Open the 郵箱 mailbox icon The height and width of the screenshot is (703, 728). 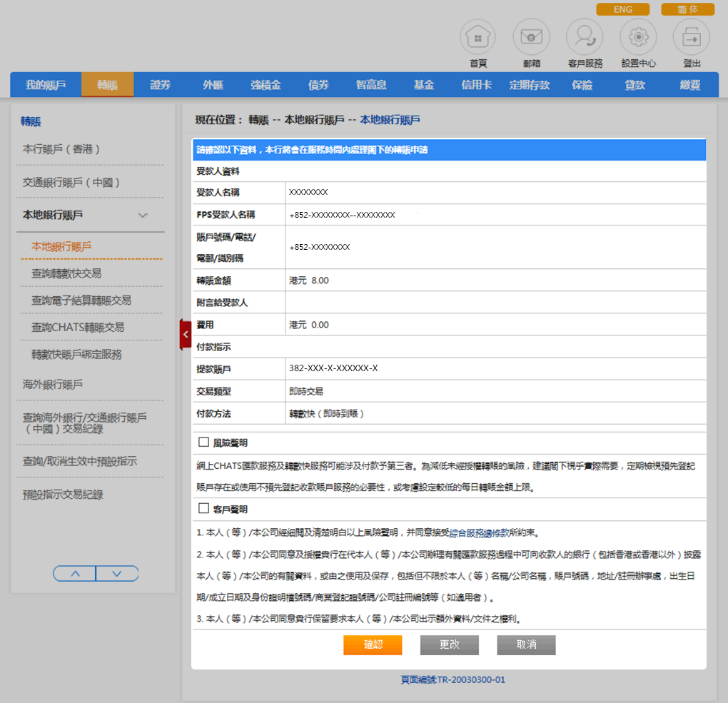[x=530, y=36]
